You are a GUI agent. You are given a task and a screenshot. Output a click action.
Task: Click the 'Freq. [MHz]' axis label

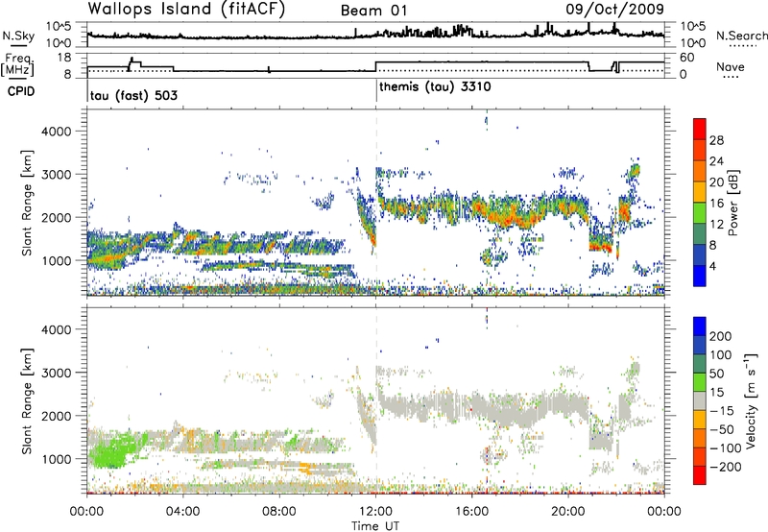pos(17,64)
